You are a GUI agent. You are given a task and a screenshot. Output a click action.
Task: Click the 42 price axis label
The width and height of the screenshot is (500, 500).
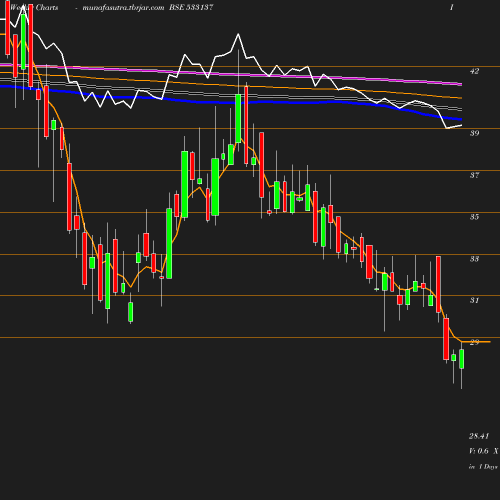click(474, 71)
